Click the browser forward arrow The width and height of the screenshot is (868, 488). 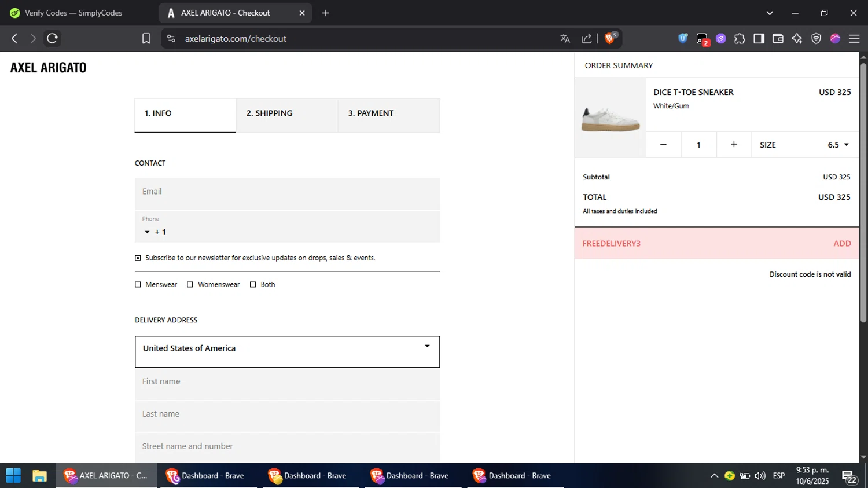[33, 39]
